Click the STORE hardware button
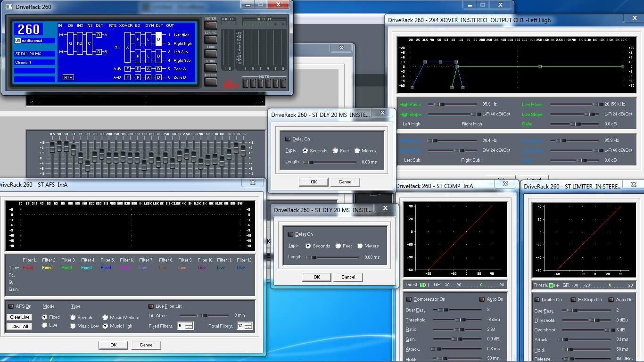The height and width of the screenshot is (362, 644). point(211,68)
